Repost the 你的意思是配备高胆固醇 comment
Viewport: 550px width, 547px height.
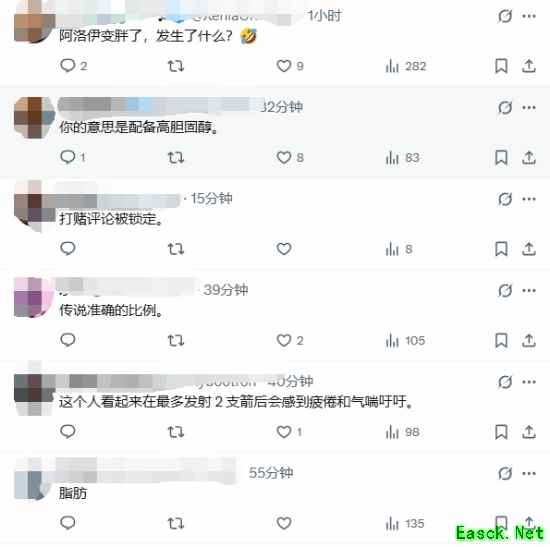pyautogui.click(x=176, y=158)
